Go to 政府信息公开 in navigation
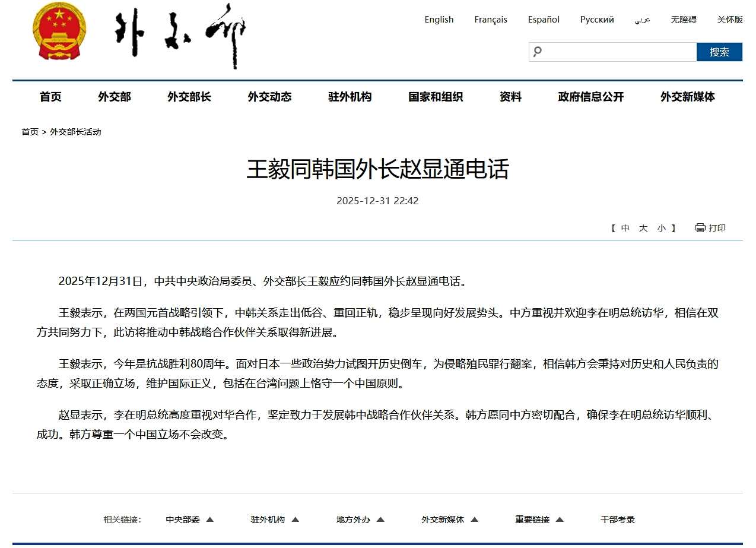This screenshot has width=756, height=548. click(591, 97)
